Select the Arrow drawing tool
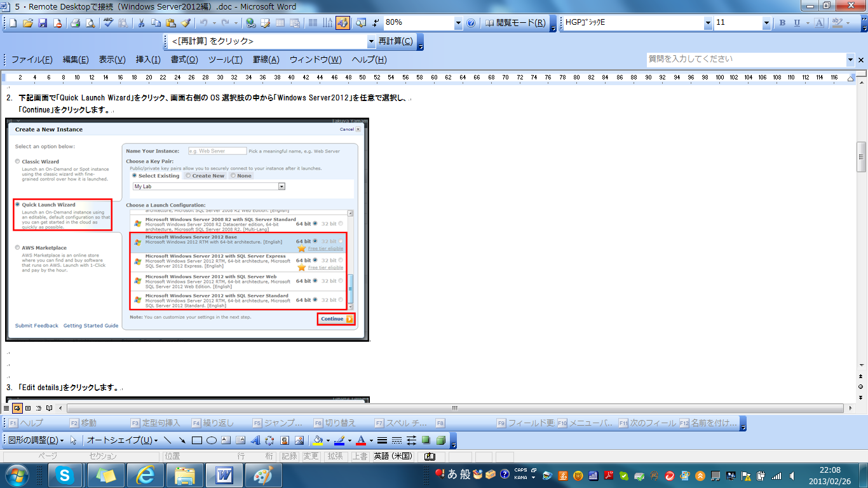Image resolution: width=868 pixels, height=488 pixels. 182,440
